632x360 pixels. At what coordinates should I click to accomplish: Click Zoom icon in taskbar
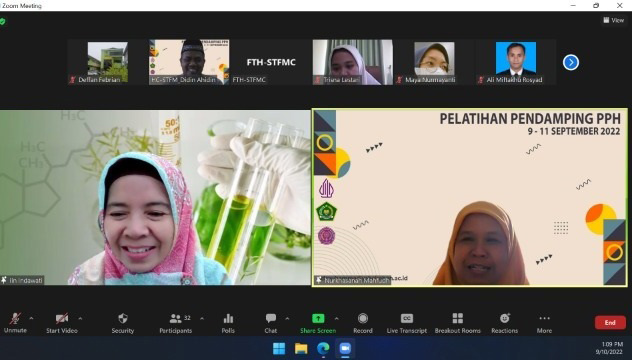345,348
